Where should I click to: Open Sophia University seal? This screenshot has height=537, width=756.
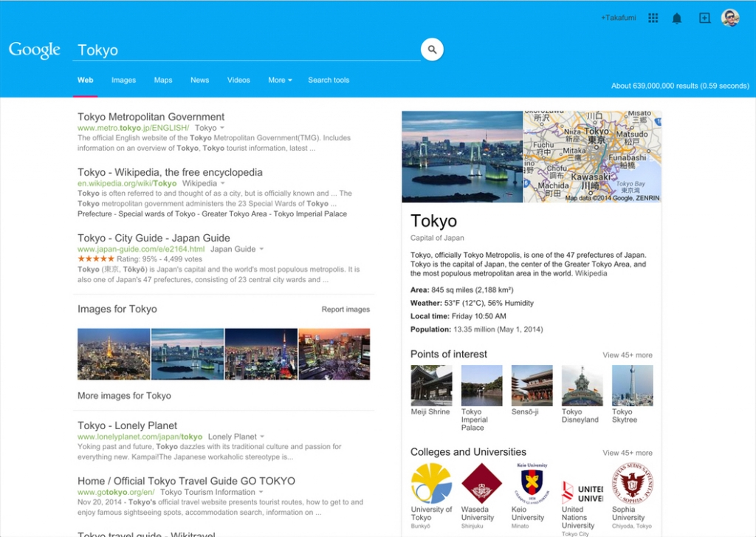coord(632,483)
